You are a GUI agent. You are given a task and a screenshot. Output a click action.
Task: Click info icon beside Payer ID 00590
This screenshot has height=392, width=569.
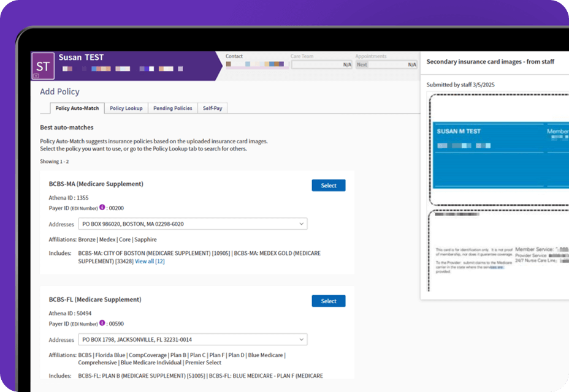point(102,323)
